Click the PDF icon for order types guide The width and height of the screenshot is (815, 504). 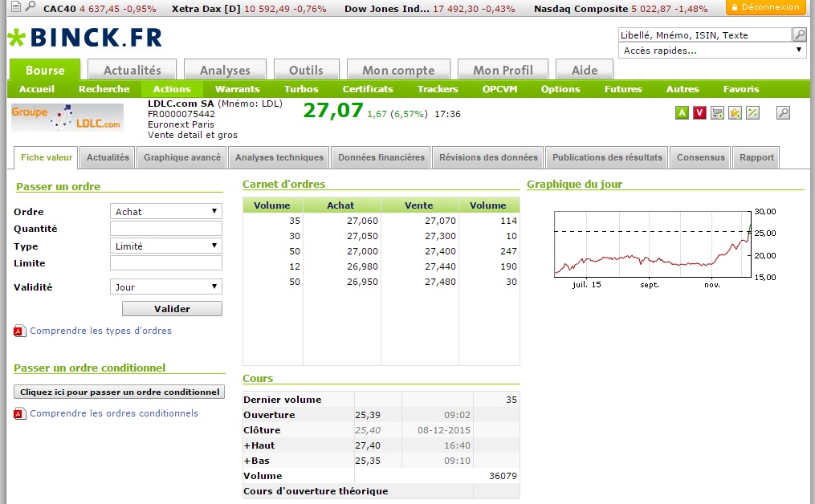point(20,331)
